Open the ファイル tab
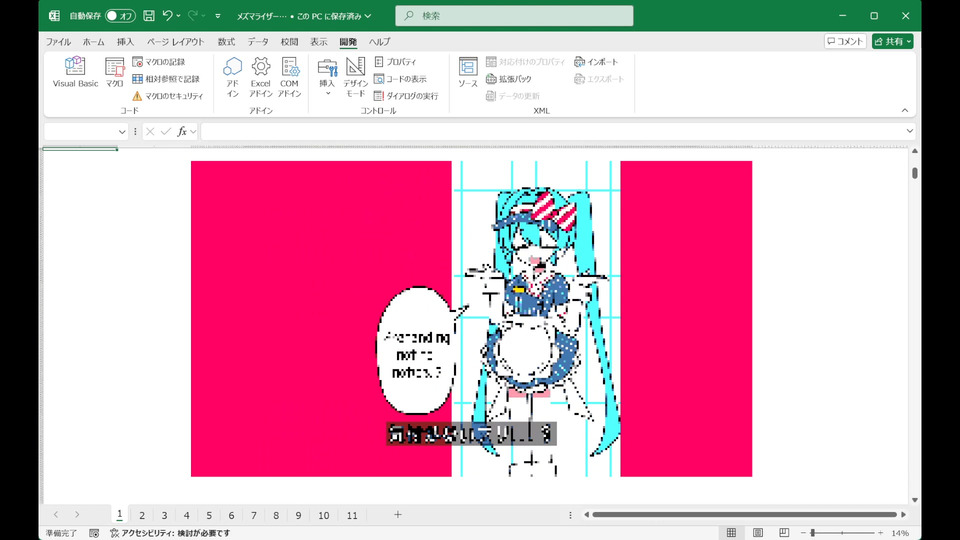Viewport: 960px width, 540px height. click(58, 42)
